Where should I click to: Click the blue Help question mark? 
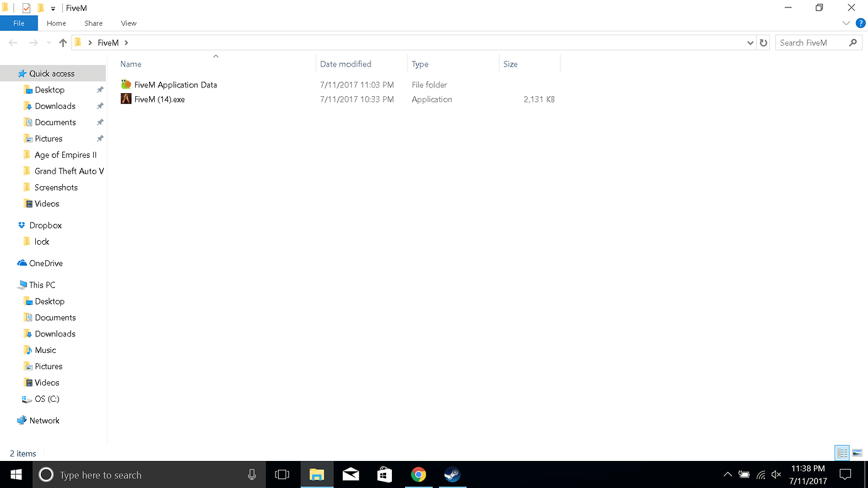(x=860, y=23)
